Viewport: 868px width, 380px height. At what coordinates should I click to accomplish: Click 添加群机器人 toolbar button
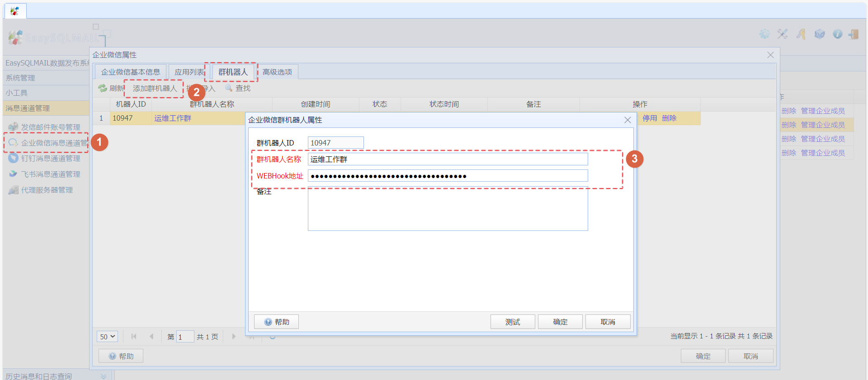pos(155,88)
